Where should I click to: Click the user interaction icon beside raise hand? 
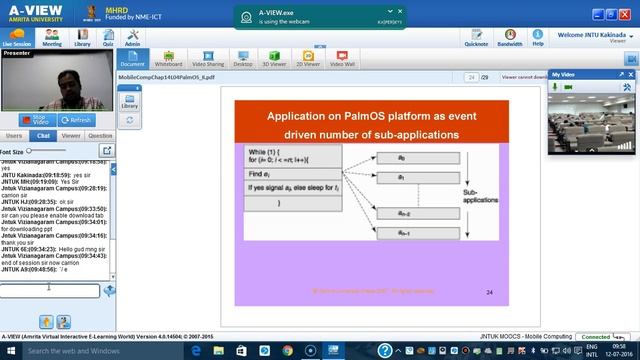tap(64, 322)
